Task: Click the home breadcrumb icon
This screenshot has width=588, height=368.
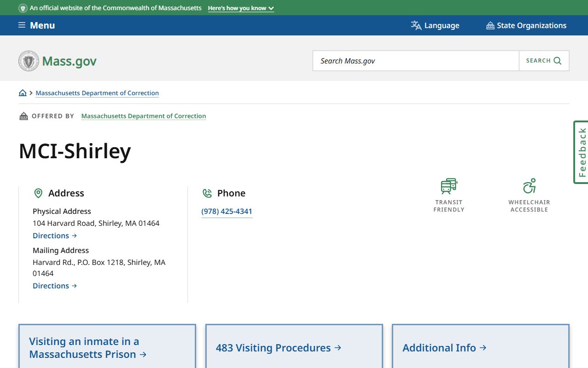Action: click(x=23, y=93)
